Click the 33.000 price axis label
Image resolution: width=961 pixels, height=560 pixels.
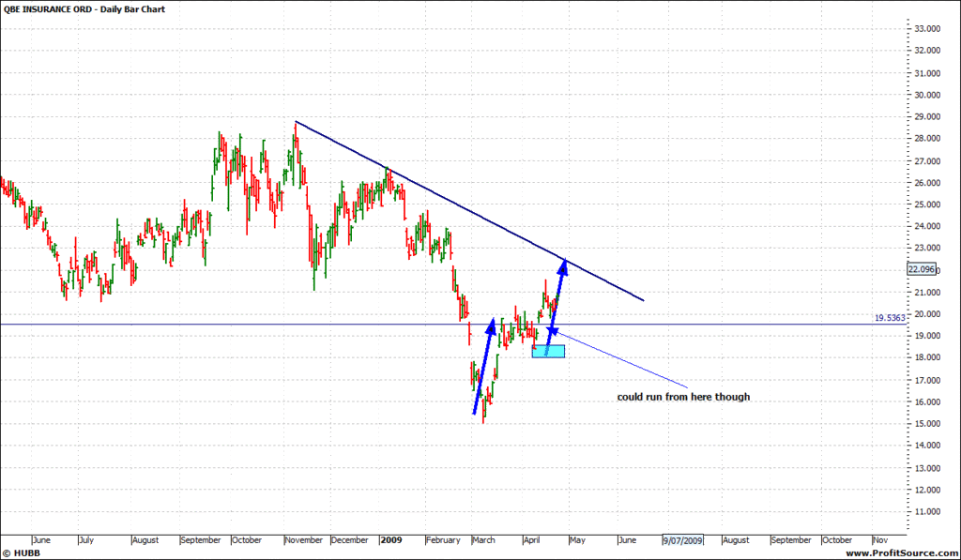[x=927, y=29]
